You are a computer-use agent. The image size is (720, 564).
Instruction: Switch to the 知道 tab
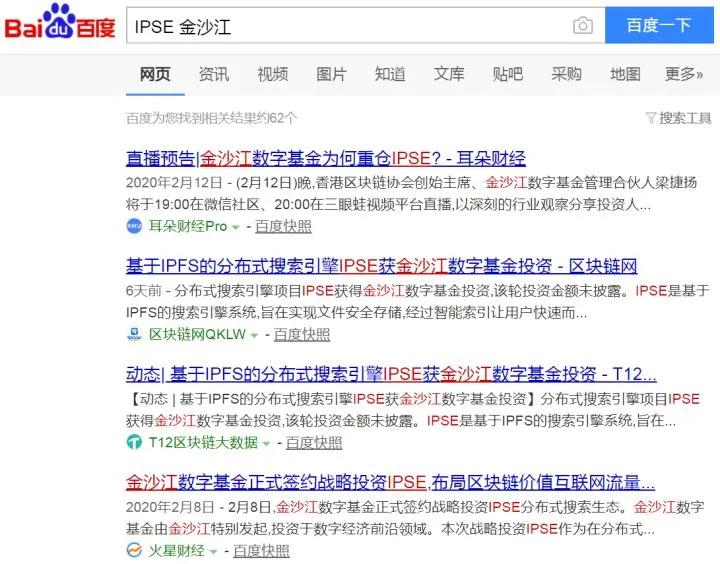click(x=390, y=74)
